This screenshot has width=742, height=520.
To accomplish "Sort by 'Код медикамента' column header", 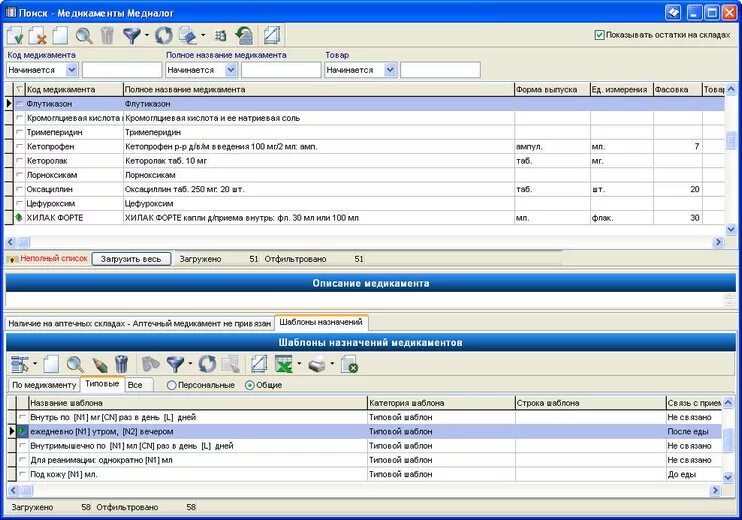I will point(74,89).
